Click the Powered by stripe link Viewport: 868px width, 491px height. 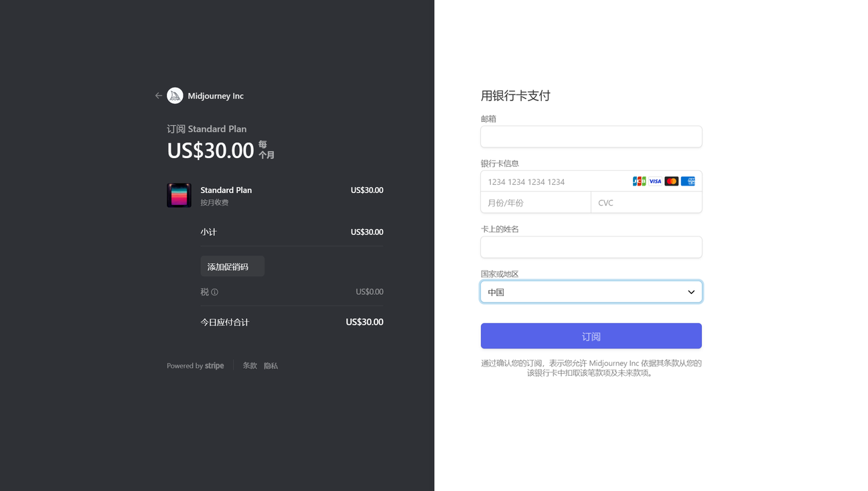click(196, 366)
